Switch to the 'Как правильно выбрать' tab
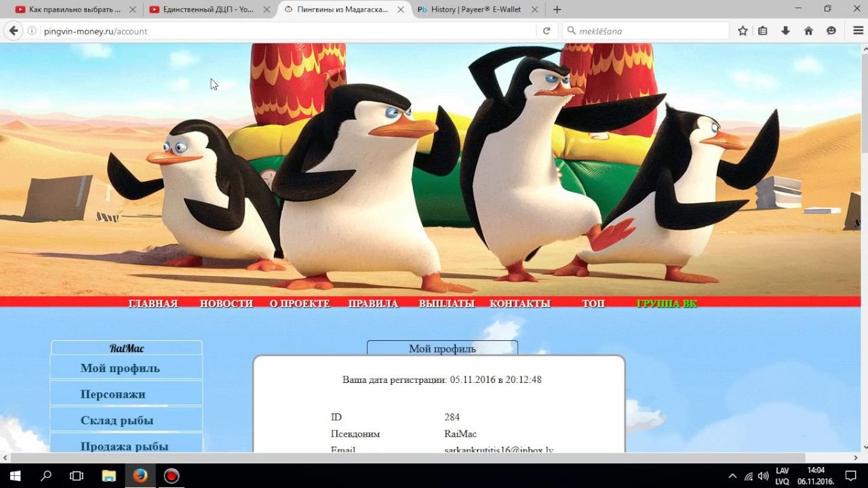 pos(75,9)
